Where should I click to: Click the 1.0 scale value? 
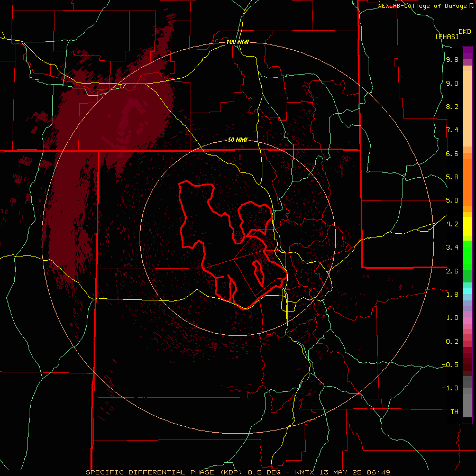[452, 318]
